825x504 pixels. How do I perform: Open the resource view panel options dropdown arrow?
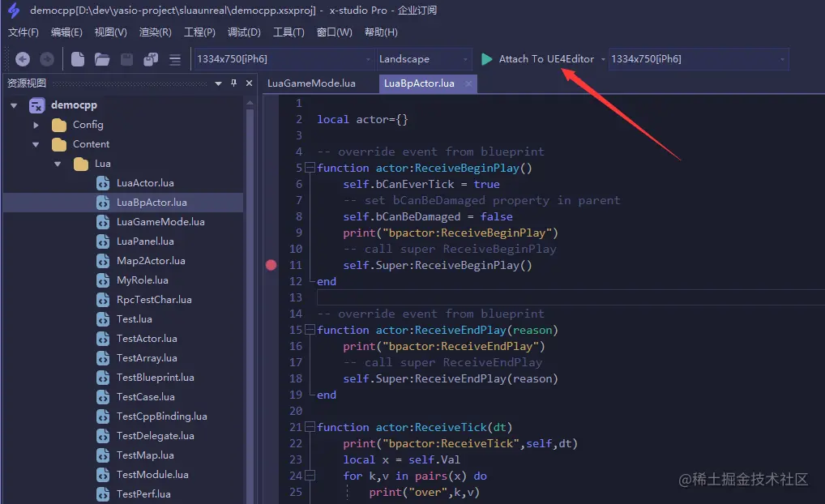218,83
